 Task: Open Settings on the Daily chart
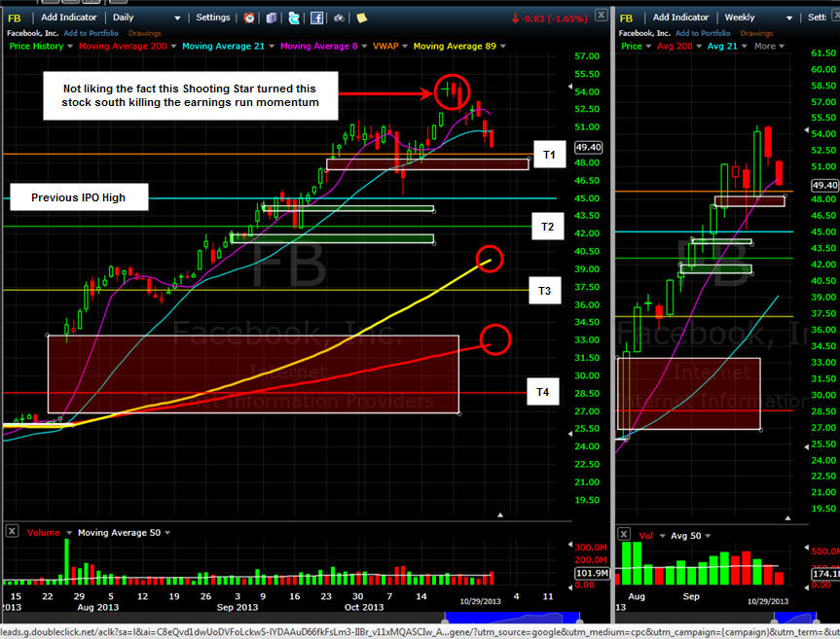point(213,18)
